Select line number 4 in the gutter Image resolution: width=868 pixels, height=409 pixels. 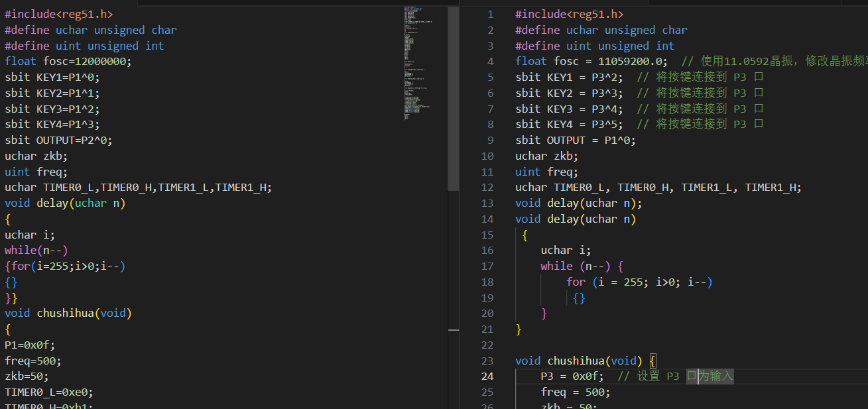coord(490,62)
